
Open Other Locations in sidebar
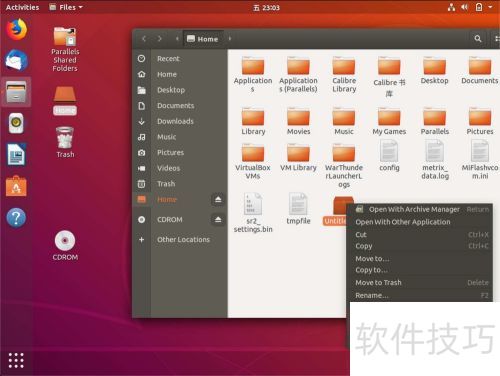pyautogui.click(x=180, y=239)
